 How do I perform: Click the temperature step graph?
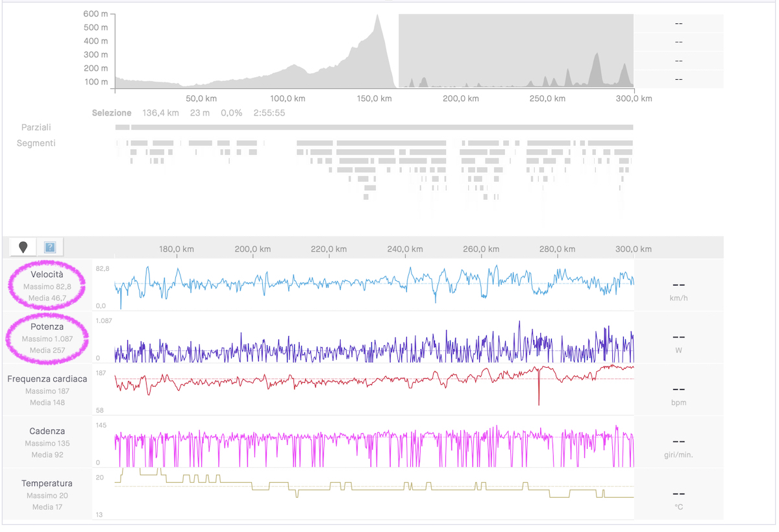pyautogui.click(x=374, y=485)
